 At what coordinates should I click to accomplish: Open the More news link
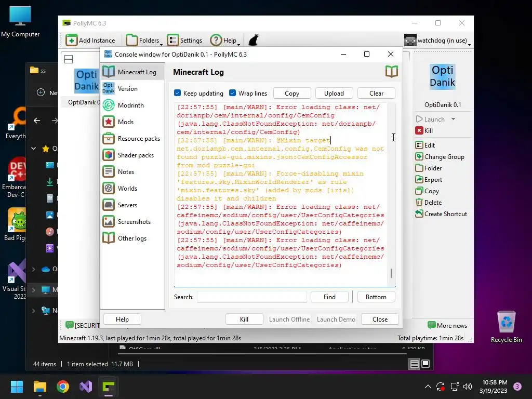point(447,325)
